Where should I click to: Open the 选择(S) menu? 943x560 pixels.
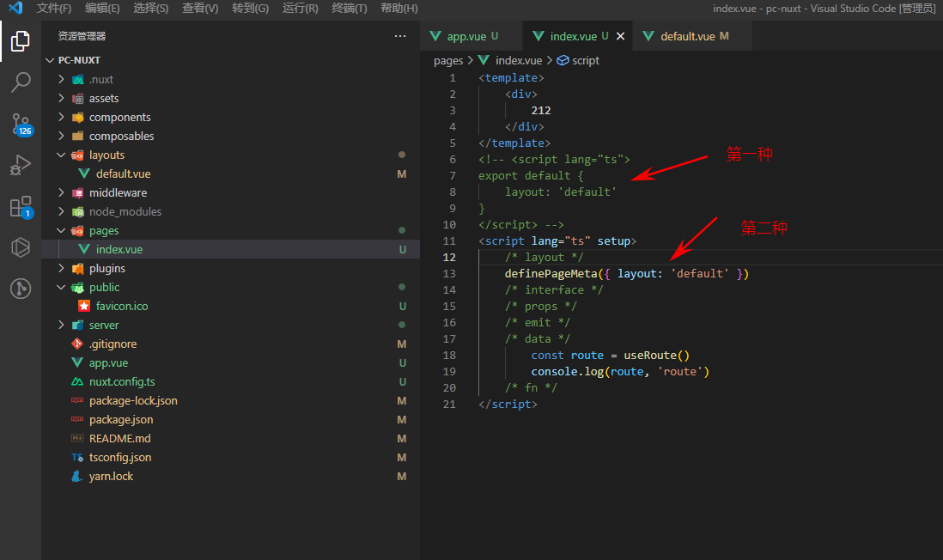click(x=151, y=8)
